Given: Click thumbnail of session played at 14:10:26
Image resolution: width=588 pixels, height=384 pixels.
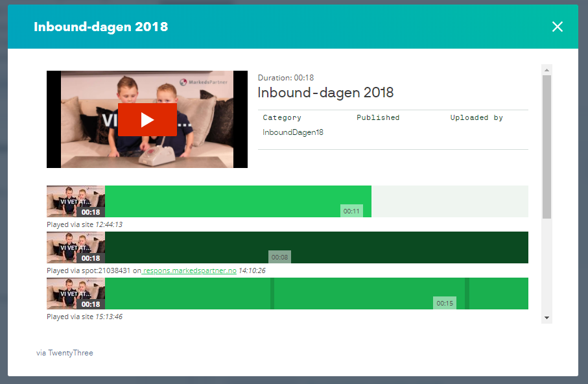Looking at the screenshot, I should pos(76,248).
